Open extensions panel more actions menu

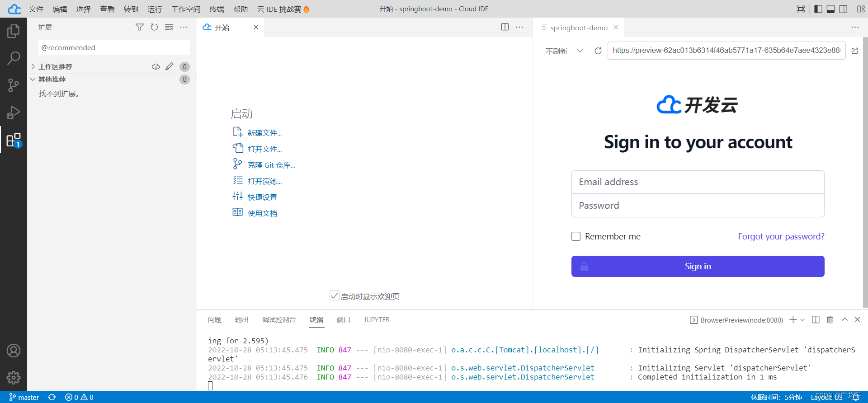click(x=184, y=28)
